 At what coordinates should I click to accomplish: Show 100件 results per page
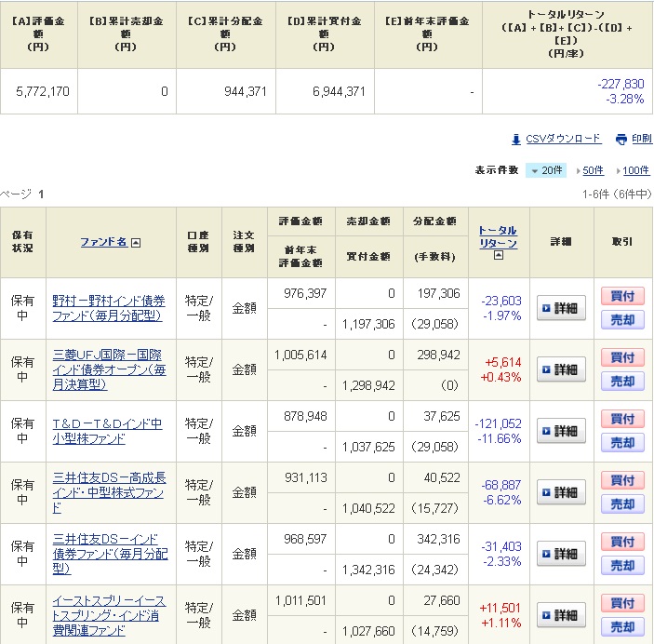click(635, 170)
